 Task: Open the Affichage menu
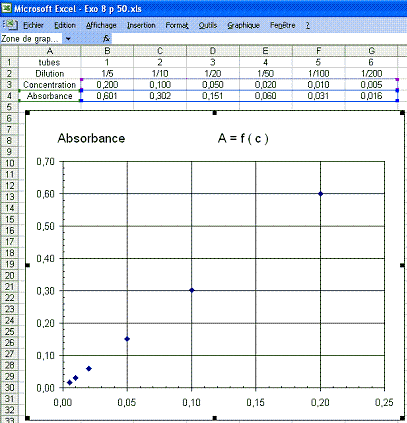[x=101, y=25]
